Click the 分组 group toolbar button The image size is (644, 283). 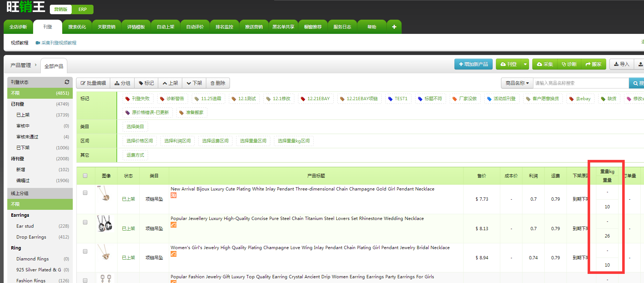(x=122, y=83)
